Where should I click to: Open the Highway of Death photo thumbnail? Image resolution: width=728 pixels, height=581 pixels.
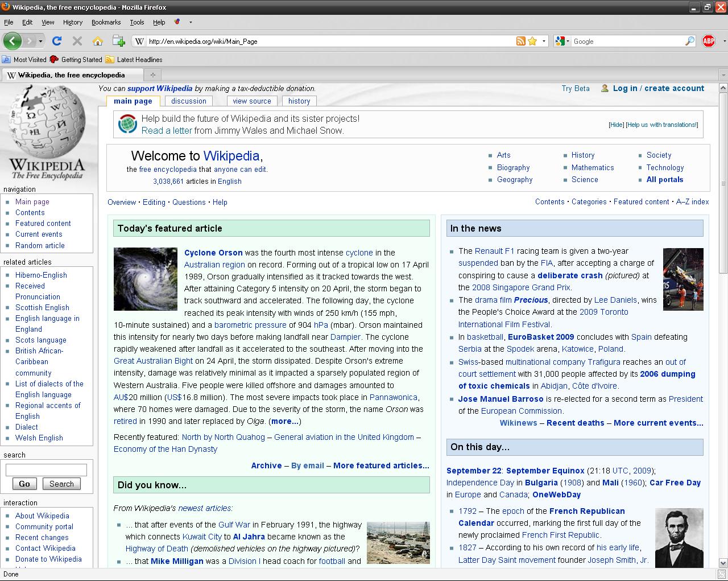coord(398,543)
